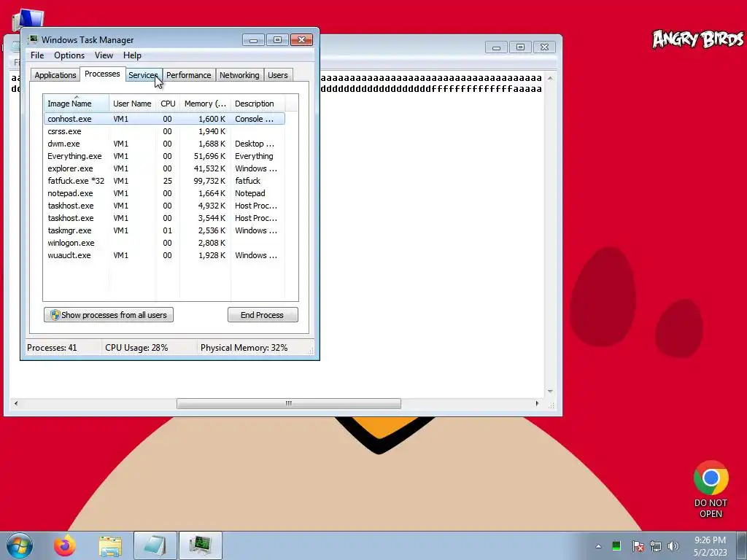Click the Processes: 41 status entry
The image size is (747, 560).
52,348
